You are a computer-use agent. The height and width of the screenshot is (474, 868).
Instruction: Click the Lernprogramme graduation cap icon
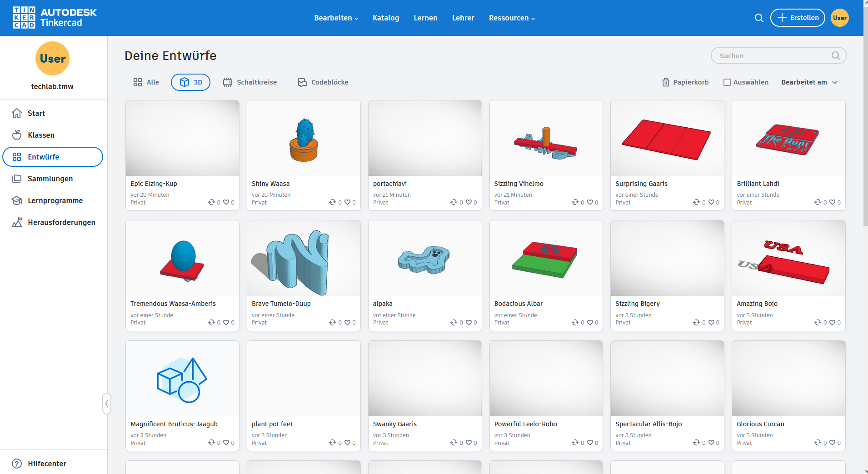(x=17, y=200)
